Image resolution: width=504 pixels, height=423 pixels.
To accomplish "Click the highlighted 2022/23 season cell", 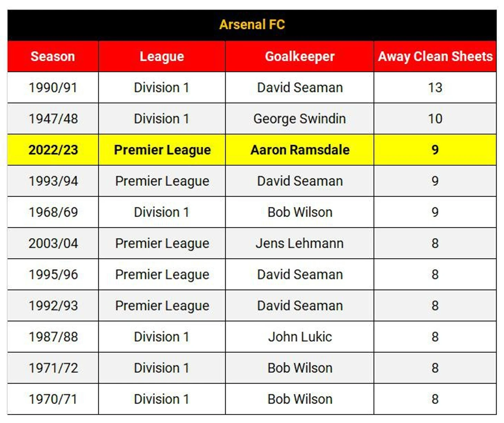I will click(x=53, y=150).
